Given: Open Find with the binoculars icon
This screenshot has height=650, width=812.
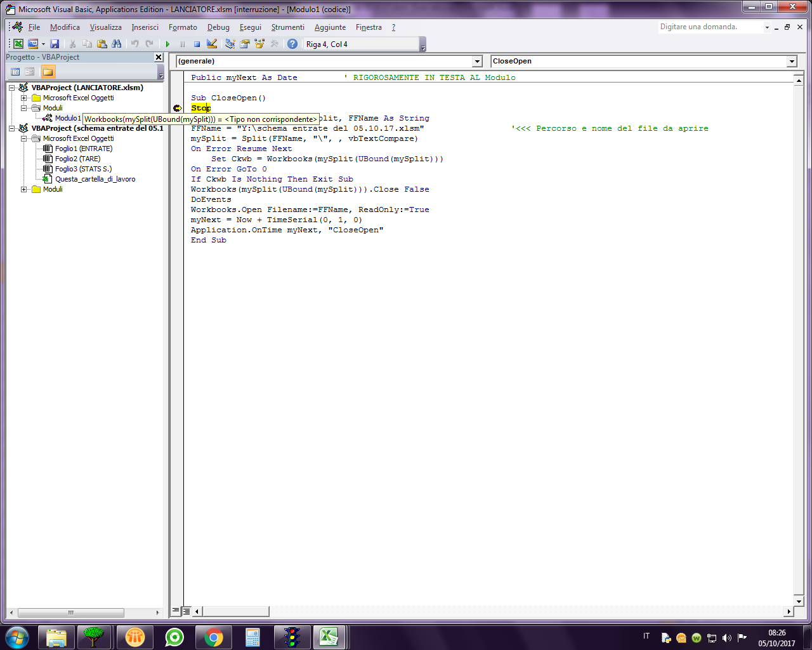Looking at the screenshot, I should [117, 44].
